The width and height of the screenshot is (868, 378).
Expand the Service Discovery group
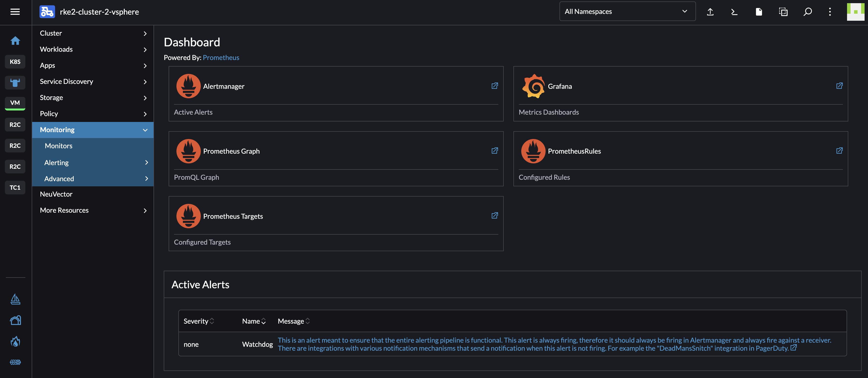[x=93, y=82]
